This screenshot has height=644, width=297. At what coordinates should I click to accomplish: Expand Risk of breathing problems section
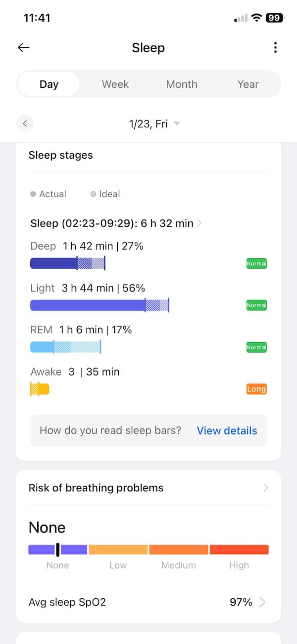266,488
